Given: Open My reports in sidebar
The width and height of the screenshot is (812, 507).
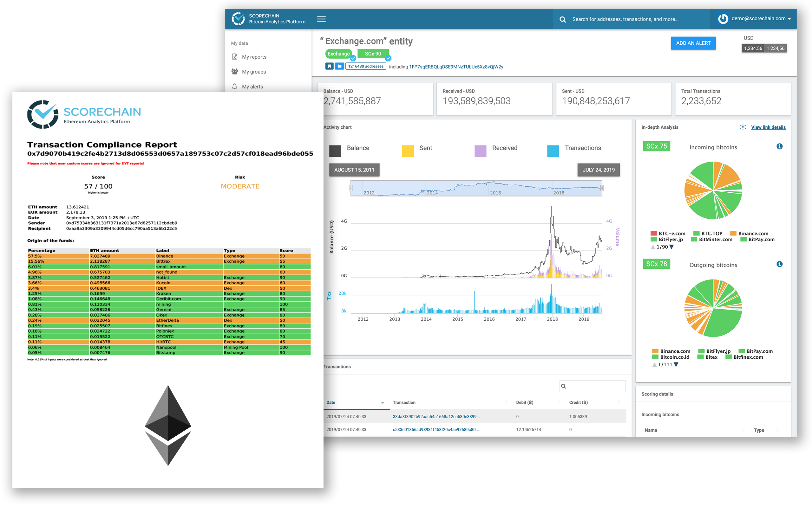Looking at the screenshot, I should click(254, 57).
